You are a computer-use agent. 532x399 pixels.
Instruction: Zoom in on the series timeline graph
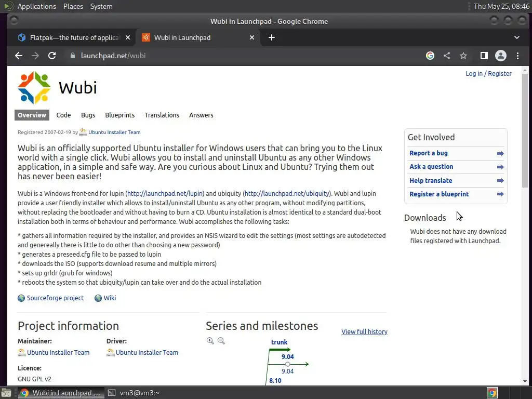click(x=210, y=341)
